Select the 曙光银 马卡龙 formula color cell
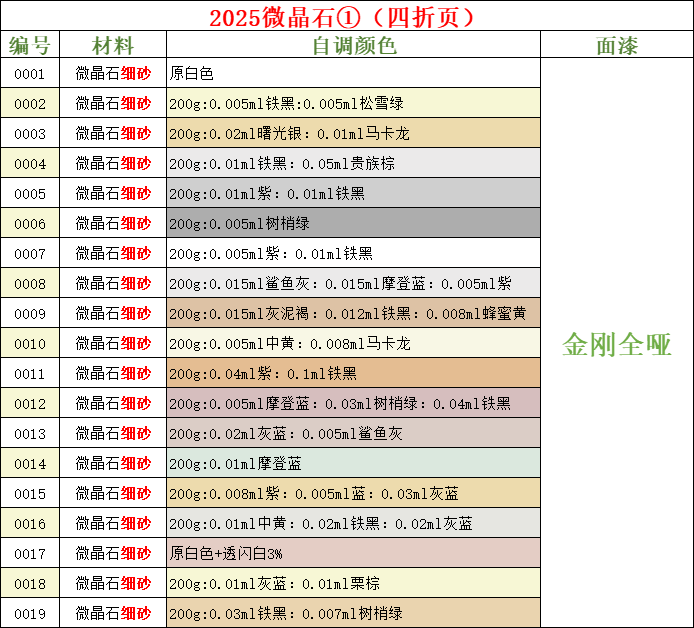 pos(353,134)
